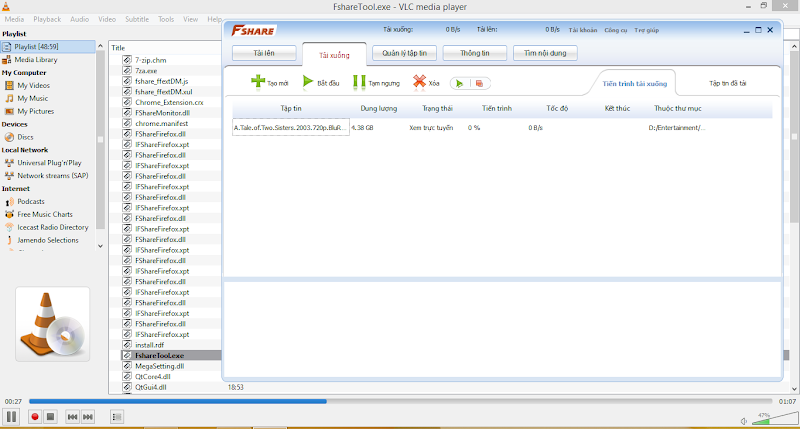The width and height of the screenshot is (800, 429).
Task: Skip to next track in VLC
Action: pyautogui.click(x=88, y=417)
